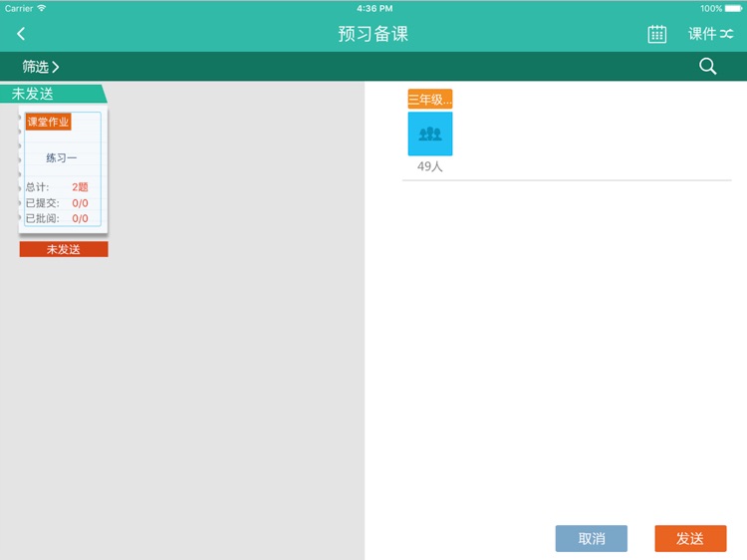Screen dimensions: 747x560
Task: Click the battery icon in status bar
Action: [x=733, y=9]
